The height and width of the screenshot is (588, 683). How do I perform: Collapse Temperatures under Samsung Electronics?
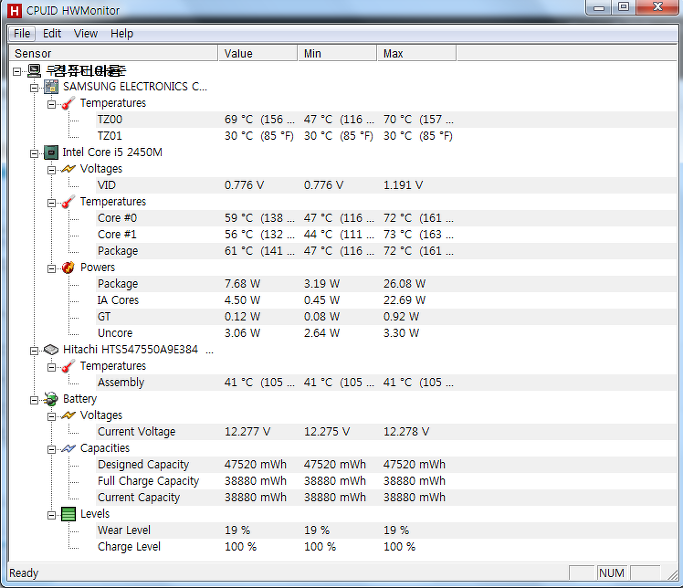(51, 104)
